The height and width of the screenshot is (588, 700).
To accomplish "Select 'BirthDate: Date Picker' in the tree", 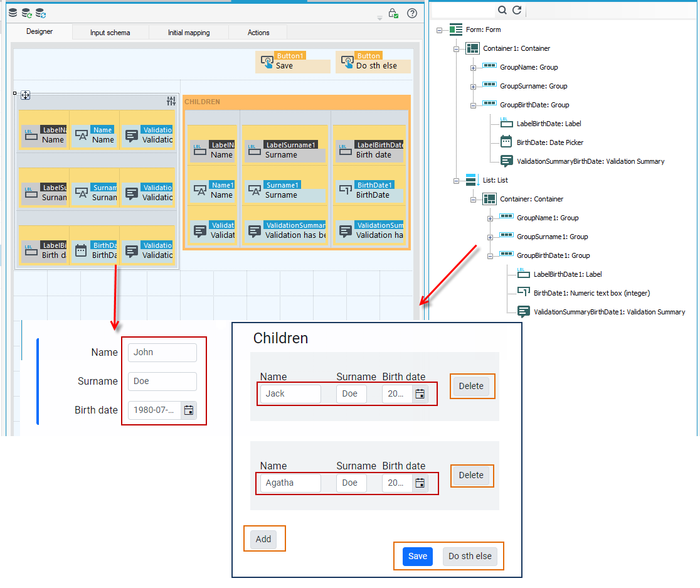I will coord(550,142).
